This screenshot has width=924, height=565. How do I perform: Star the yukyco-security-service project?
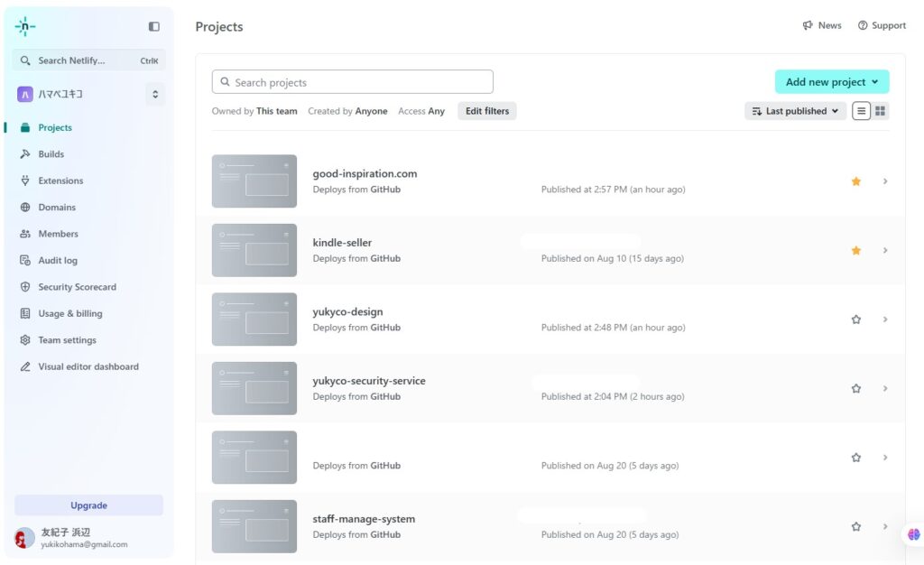[856, 388]
